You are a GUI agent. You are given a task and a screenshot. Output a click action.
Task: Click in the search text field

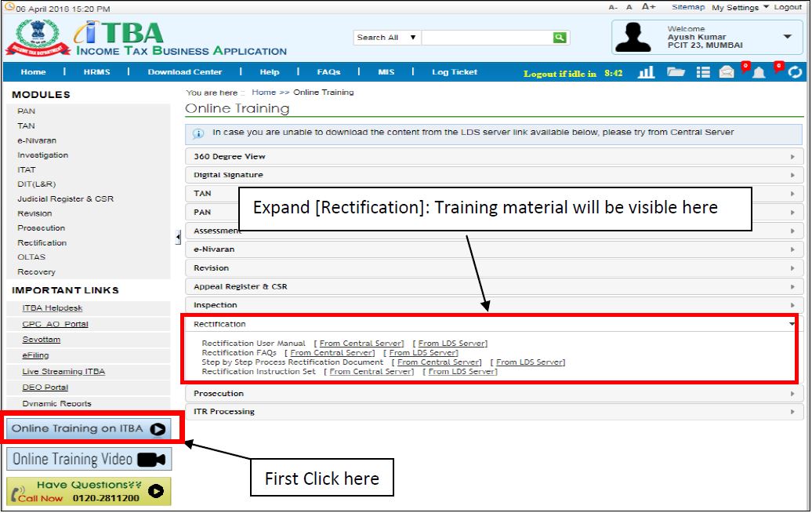pyautogui.click(x=486, y=37)
